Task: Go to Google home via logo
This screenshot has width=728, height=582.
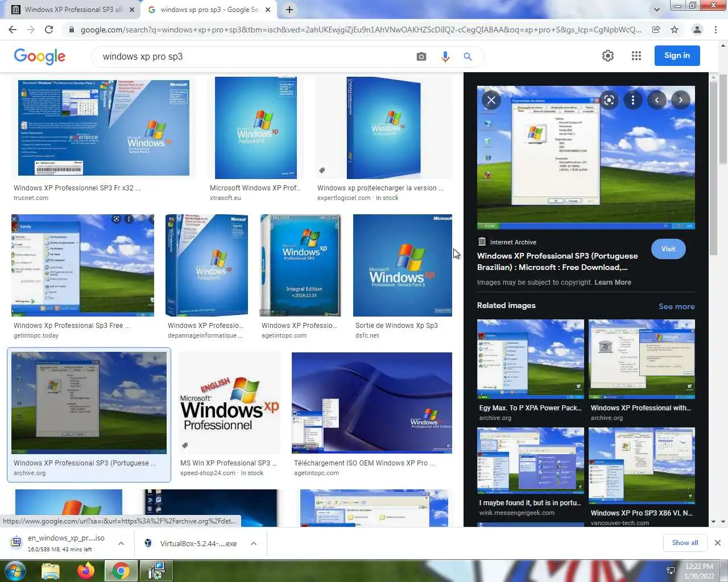Action: [x=40, y=56]
